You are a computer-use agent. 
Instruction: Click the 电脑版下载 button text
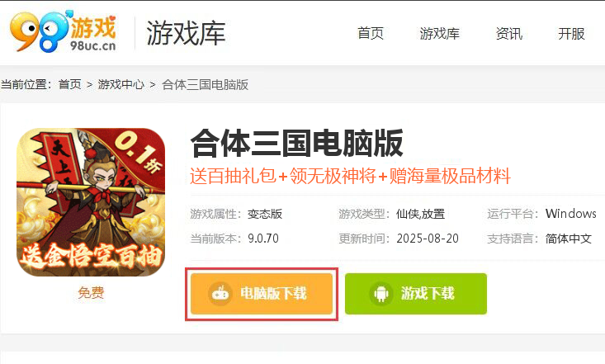[273, 293]
